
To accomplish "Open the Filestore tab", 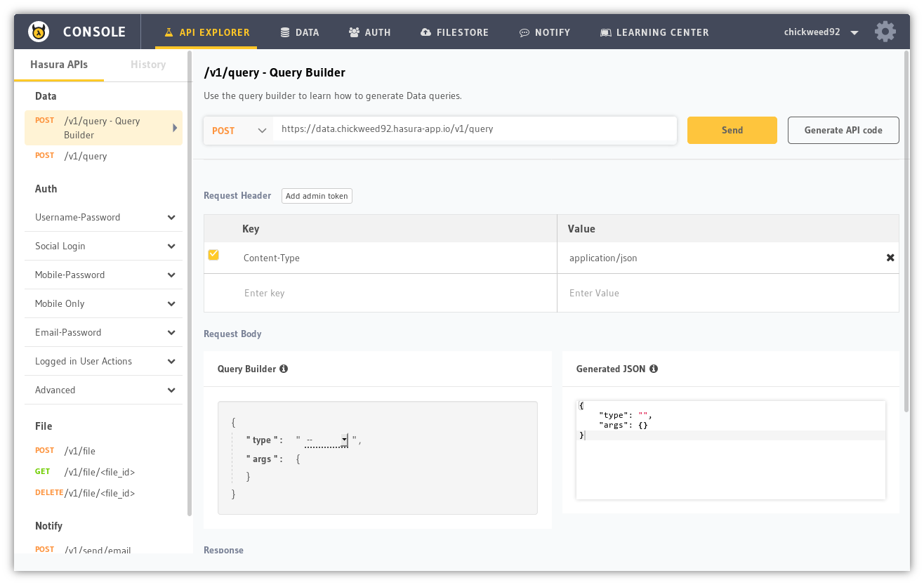I will 454,32.
